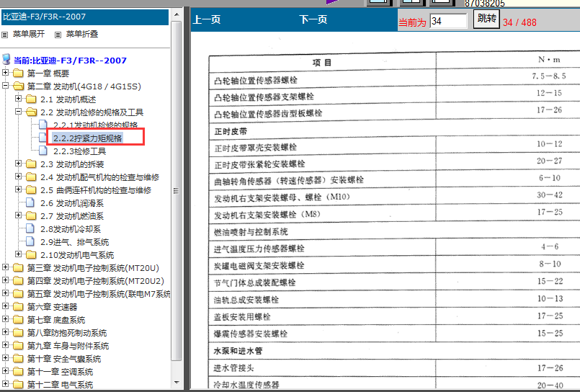Click folder icon of 第十二章 电气系统
The image size is (580, 392).
pos(18,384)
